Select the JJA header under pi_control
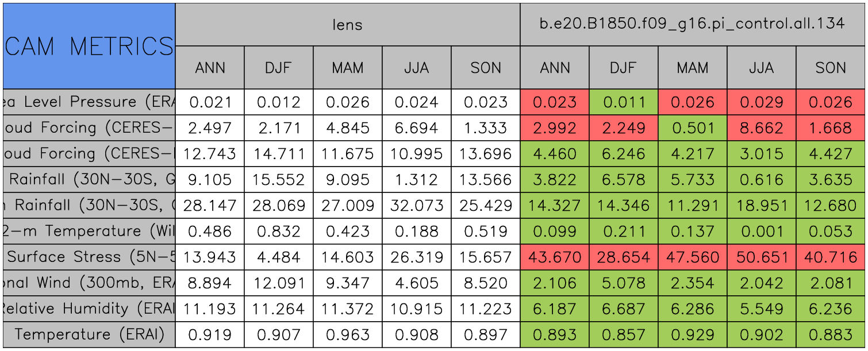The height and width of the screenshot is (351, 868). click(x=761, y=68)
